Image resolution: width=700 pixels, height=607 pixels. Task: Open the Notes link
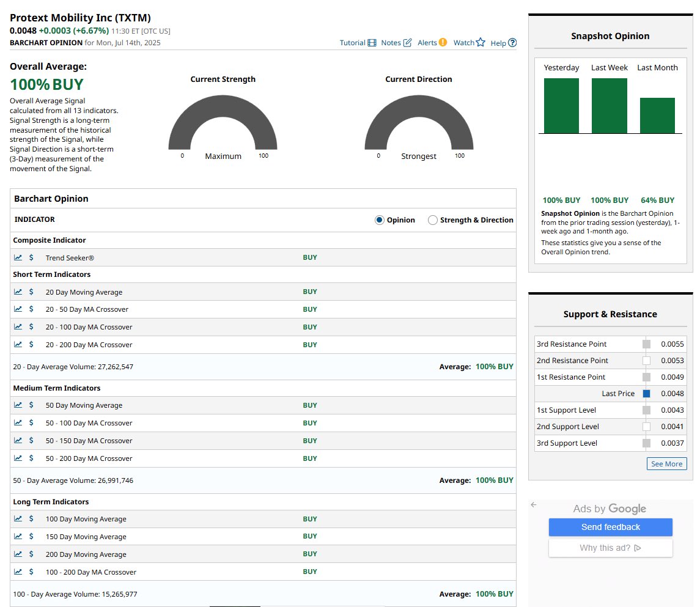click(391, 43)
